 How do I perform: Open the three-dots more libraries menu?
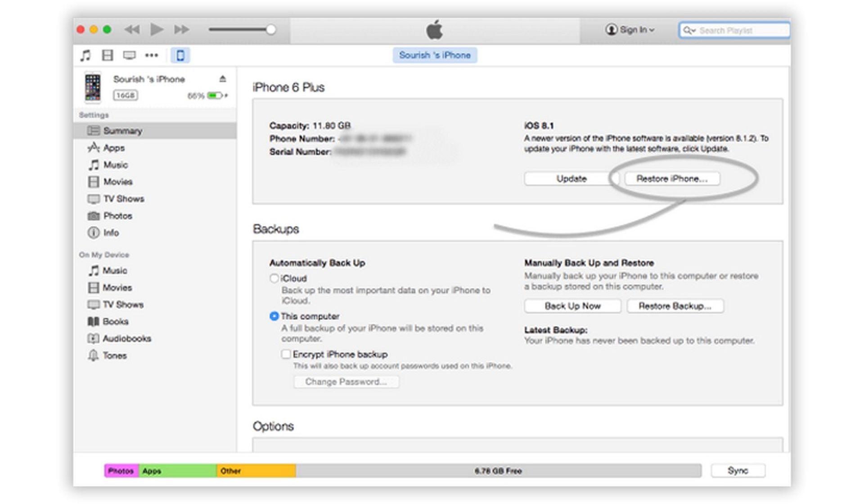tap(151, 55)
